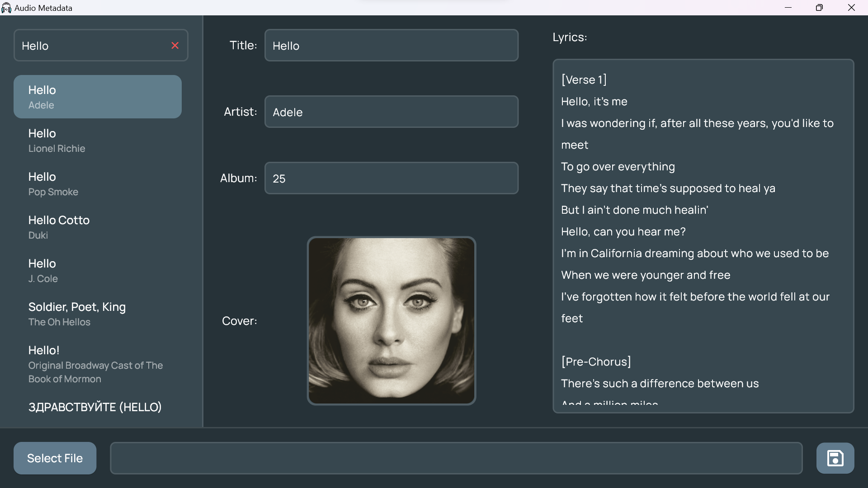Click the Artist field showing Adele
This screenshot has height=488, width=868.
[x=391, y=112]
